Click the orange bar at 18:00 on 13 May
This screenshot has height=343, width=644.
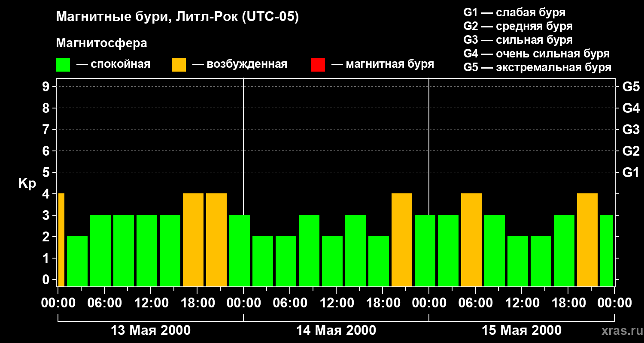[193, 240]
